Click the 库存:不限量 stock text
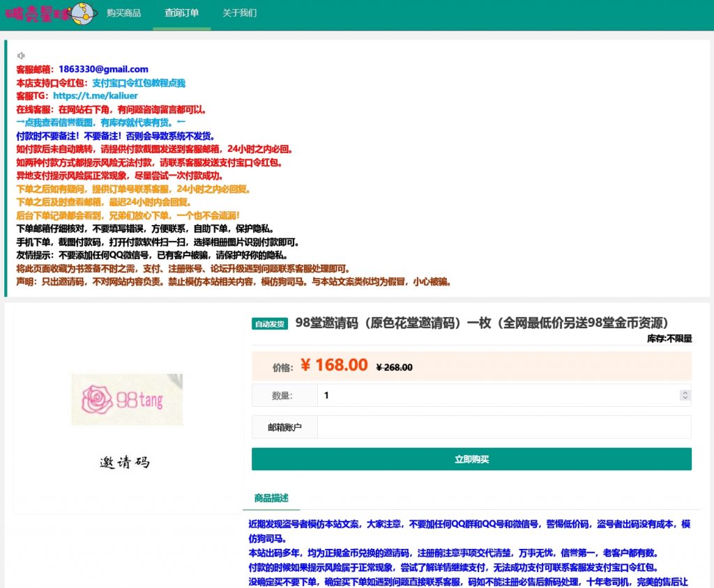Screen dimensions: 714x588 pyautogui.click(x=669, y=339)
